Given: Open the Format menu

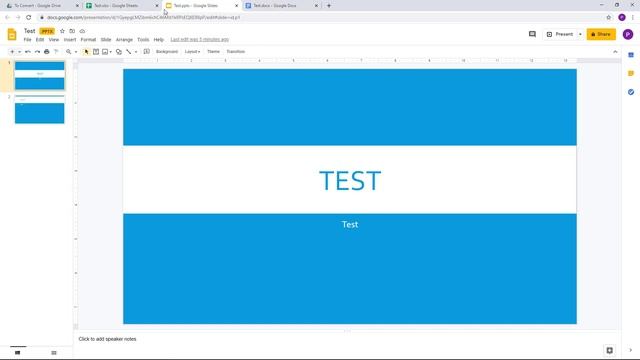Looking at the screenshot, I should click(88, 40).
